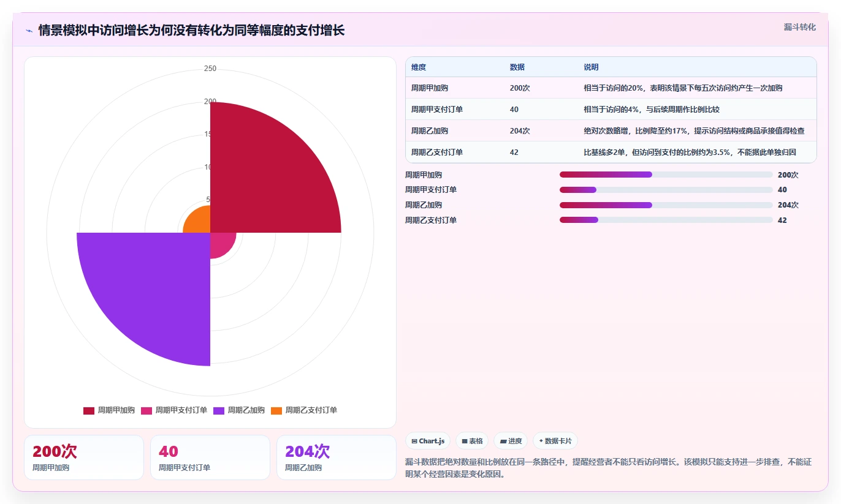Click the 数据卡片 chip
This screenshot has width=841, height=504.
pyautogui.click(x=555, y=441)
